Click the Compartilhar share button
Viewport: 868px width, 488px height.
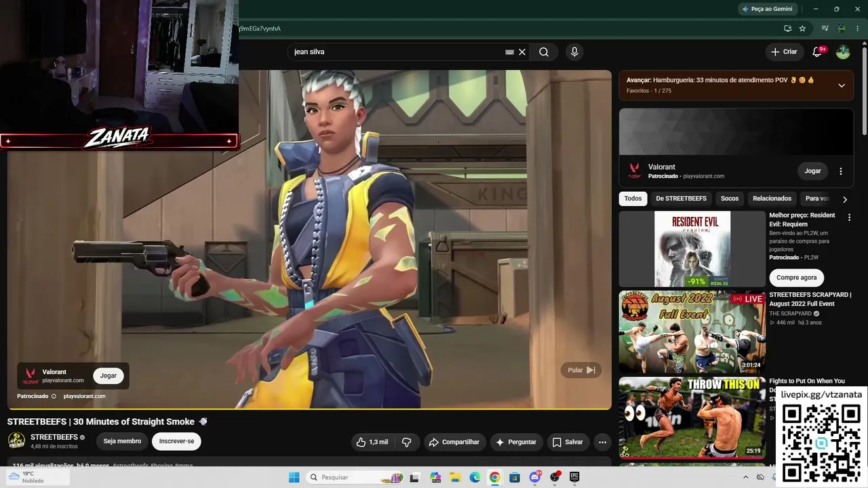pos(454,442)
